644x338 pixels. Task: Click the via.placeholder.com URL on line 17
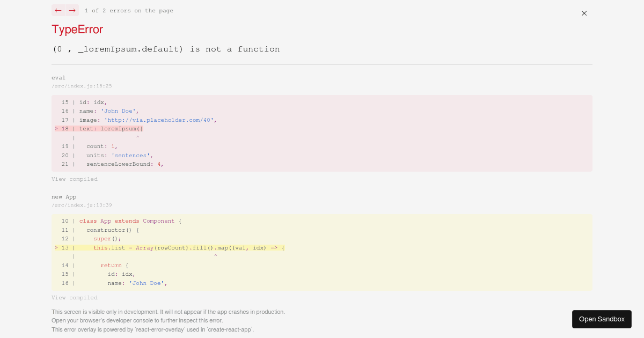click(x=158, y=120)
